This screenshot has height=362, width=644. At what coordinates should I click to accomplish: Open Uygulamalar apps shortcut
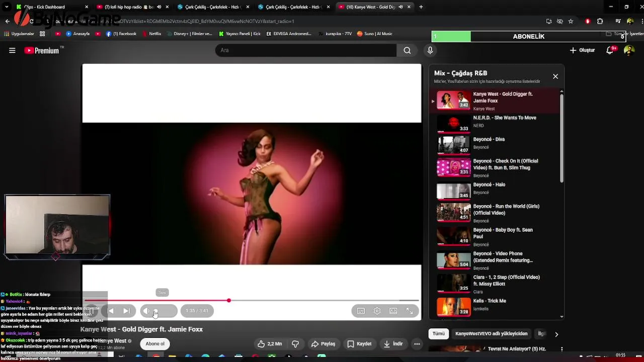[x=19, y=34]
